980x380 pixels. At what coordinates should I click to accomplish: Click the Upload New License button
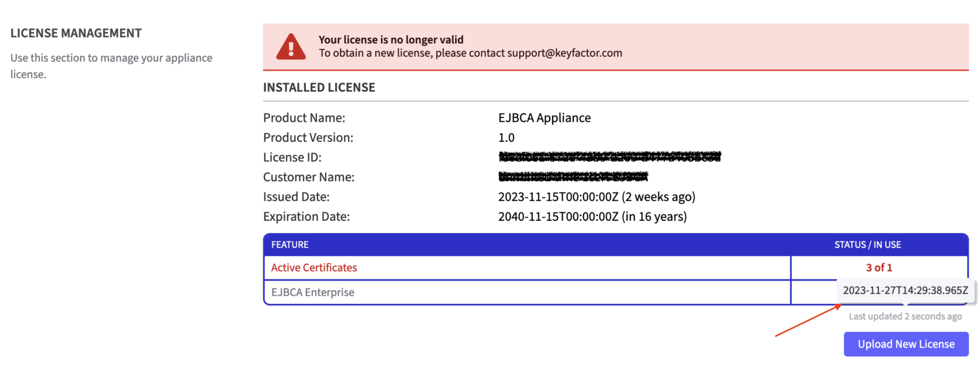(x=906, y=344)
